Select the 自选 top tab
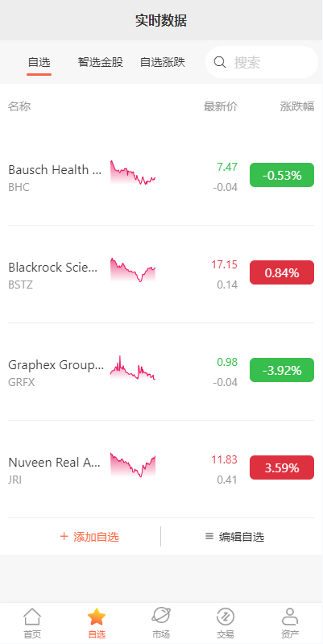This screenshot has width=323, height=644. point(39,62)
